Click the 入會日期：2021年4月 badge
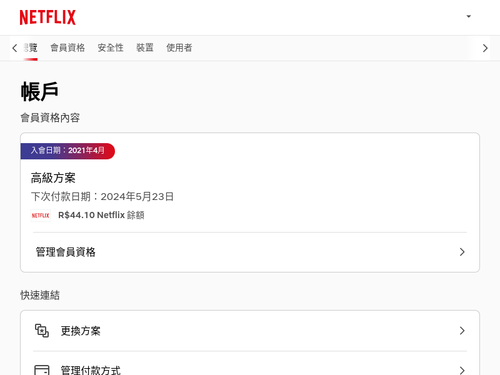This screenshot has width=500, height=375. [x=68, y=151]
